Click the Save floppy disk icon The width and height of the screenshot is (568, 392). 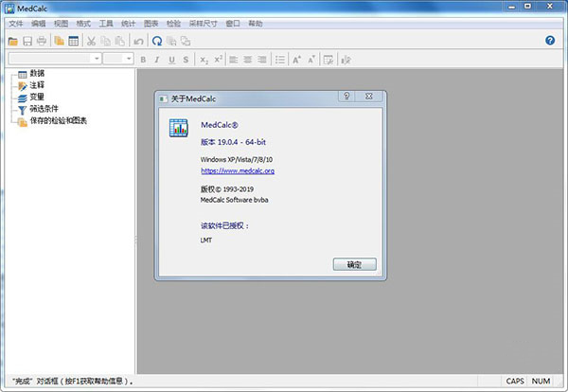(27, 41)
